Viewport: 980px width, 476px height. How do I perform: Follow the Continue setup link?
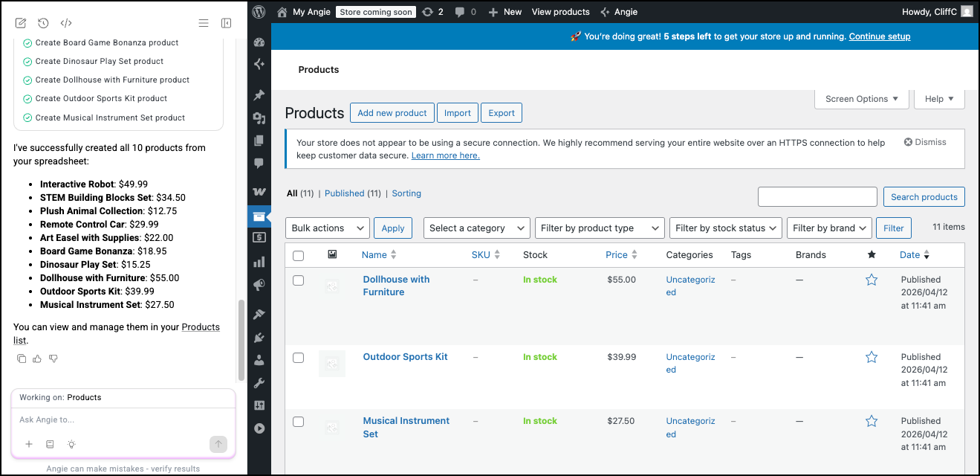click(x=879, y=36)
